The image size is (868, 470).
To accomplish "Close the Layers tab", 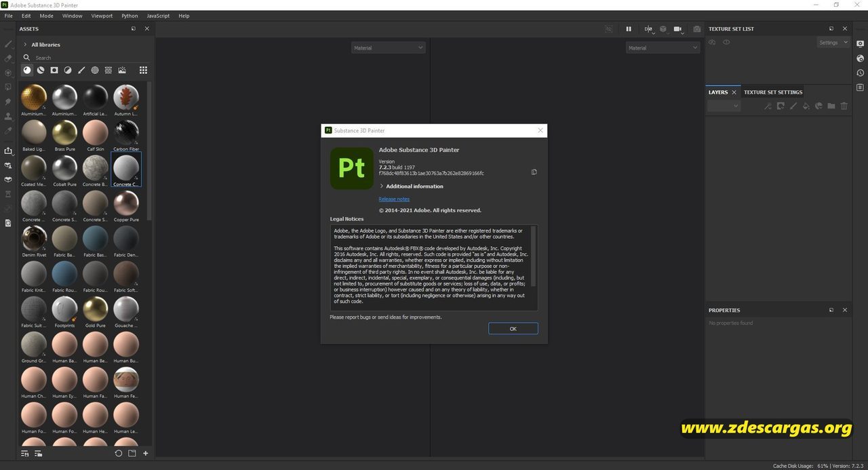I will 734,92.
